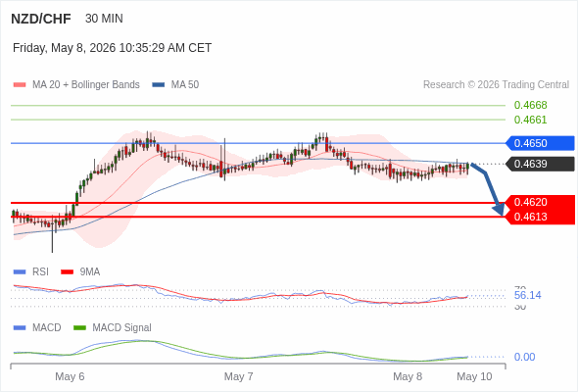Click the MACD value 0.00
The height and width of the screenshot is (392, 578).
click(524, 357)
